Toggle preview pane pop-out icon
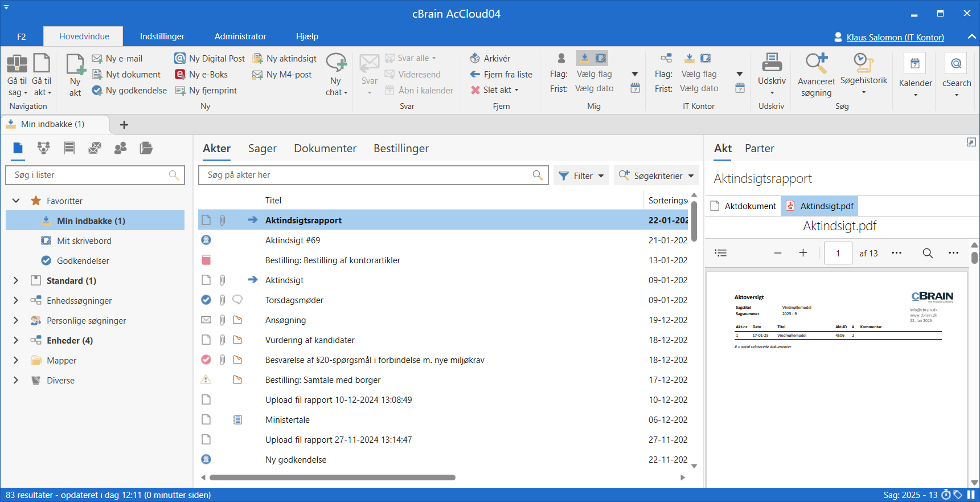The width and height of the screenshot is (980, 502). tap(971, 142)
